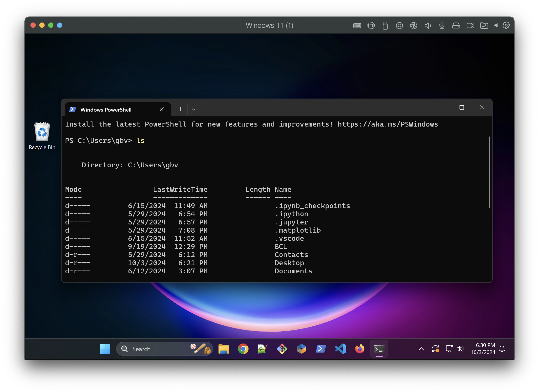Viewport: 539px width, 392px height.
Task: Collapse toolbar with the left triangle arrow
Action: (496, 25)
